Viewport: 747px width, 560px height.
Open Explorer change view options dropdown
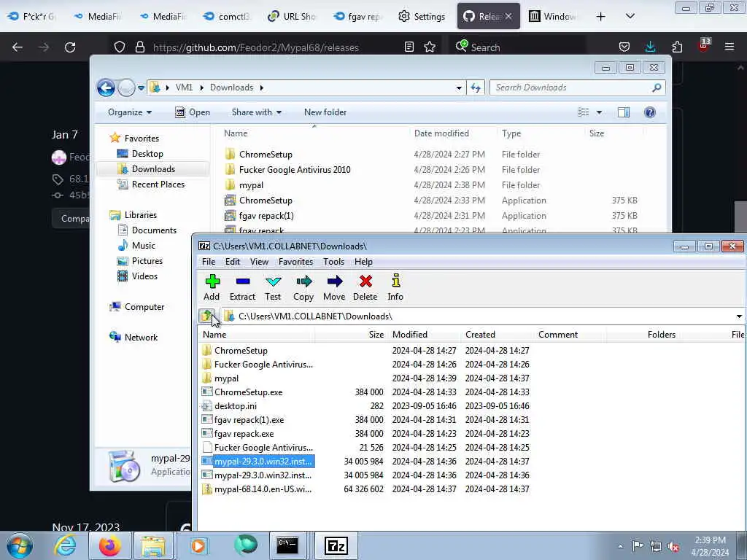(600, 112)
